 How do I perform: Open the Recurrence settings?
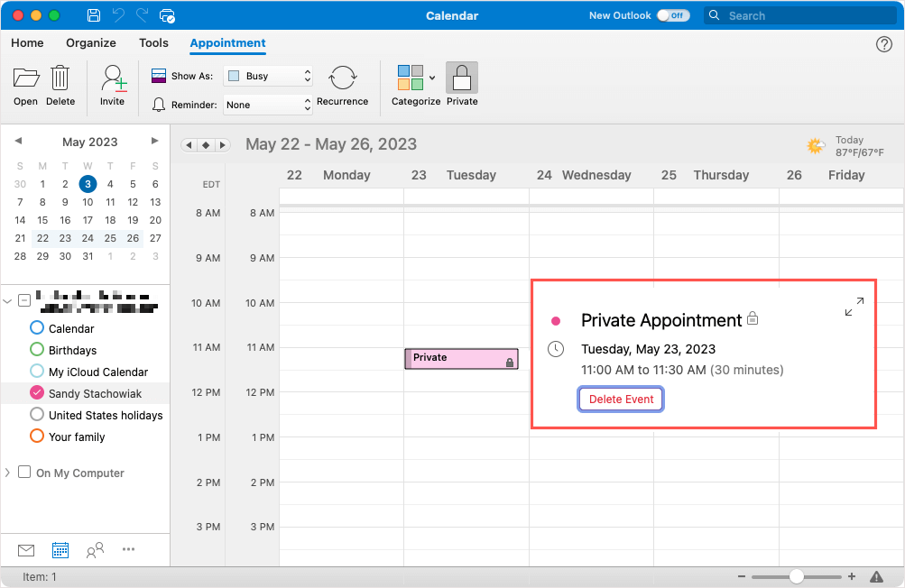click(342, 78)
